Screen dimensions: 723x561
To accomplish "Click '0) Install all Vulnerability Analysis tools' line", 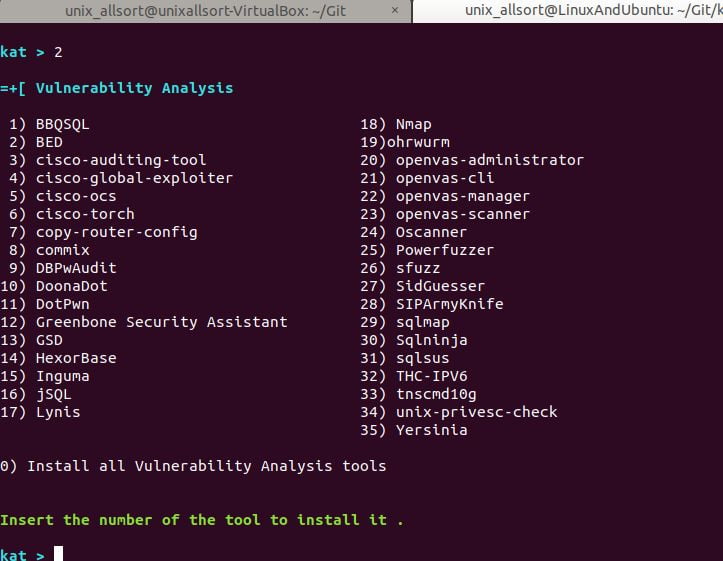I will [193, 466].
